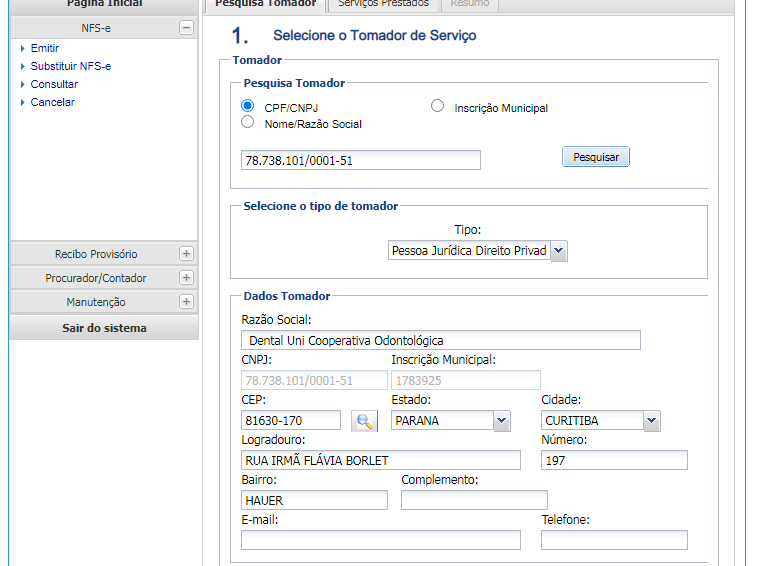Switch to the Serviços Prestados tab
The image size is (780, 566).
click(x=383, y=4)
